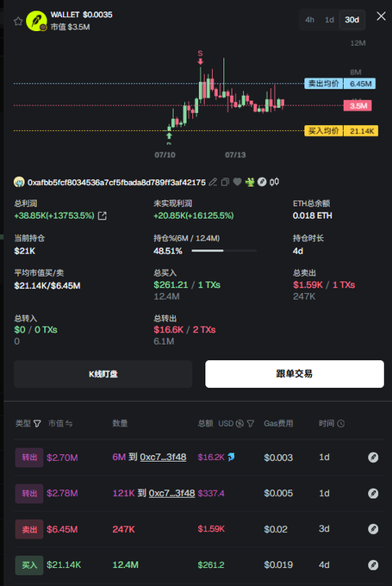Open the wallet avatar next to address

(19, 183)
